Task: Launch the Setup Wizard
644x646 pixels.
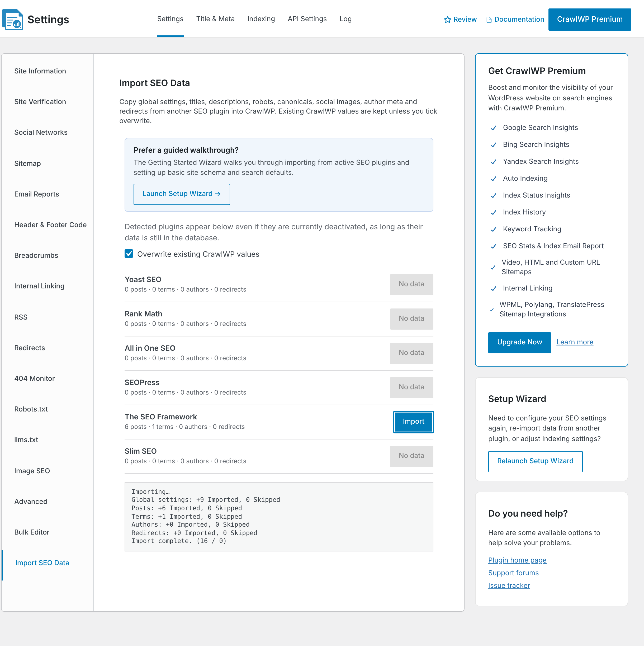Action: pos(182,194)
